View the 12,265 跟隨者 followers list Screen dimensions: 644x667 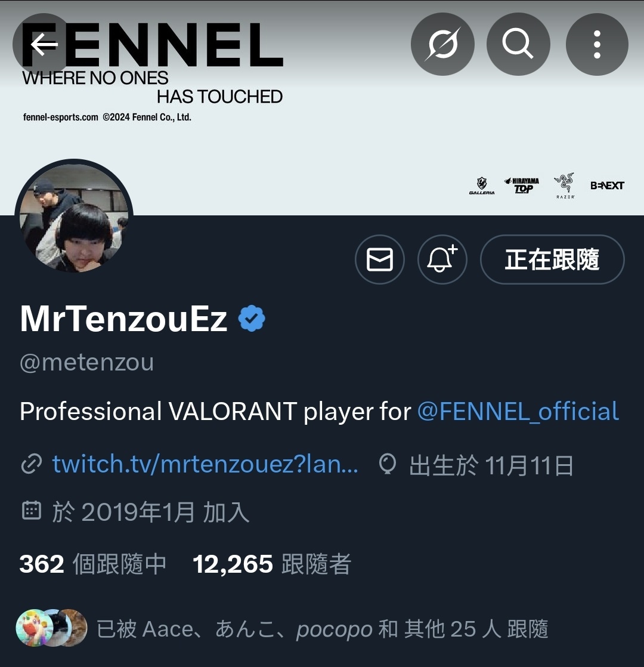[x=272, y=564]
